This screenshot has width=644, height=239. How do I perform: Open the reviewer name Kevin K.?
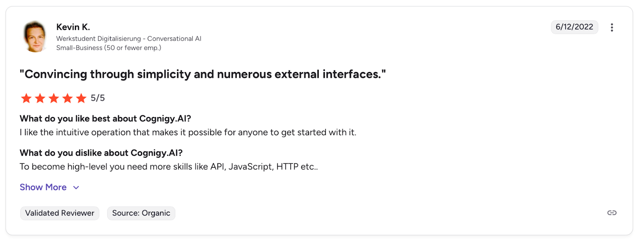[x=73, y=27]
